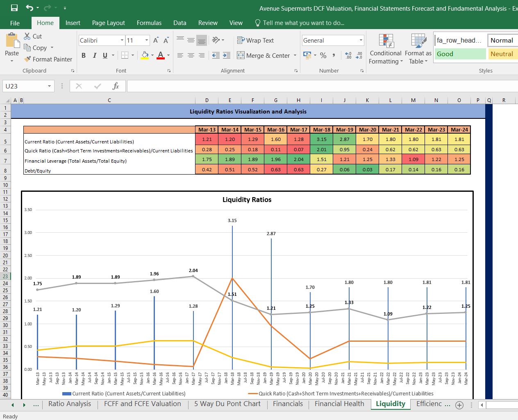
Task: Click the Accounting Number Format icon
Action: point(307,55)
